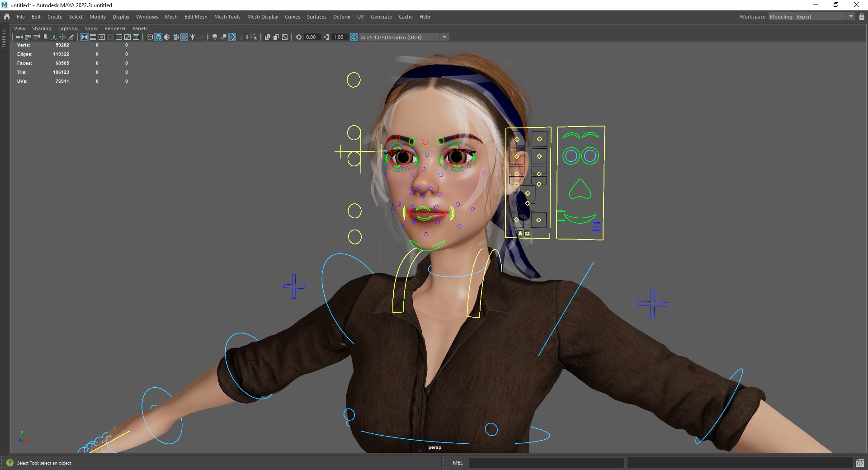Image resolution: width=868 pixels, height=470 pixels.
Task: Click Wireframe on Shaded icon
Action: pos(175,37)
